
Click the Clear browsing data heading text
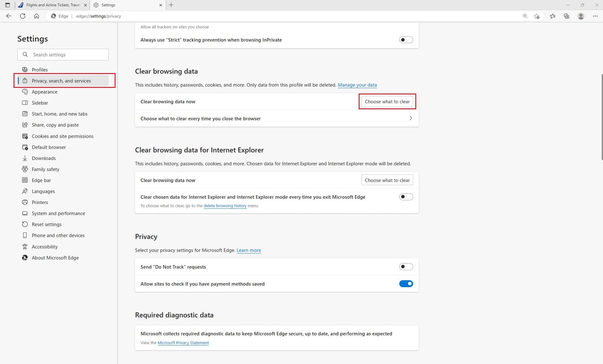click(166, 71)
